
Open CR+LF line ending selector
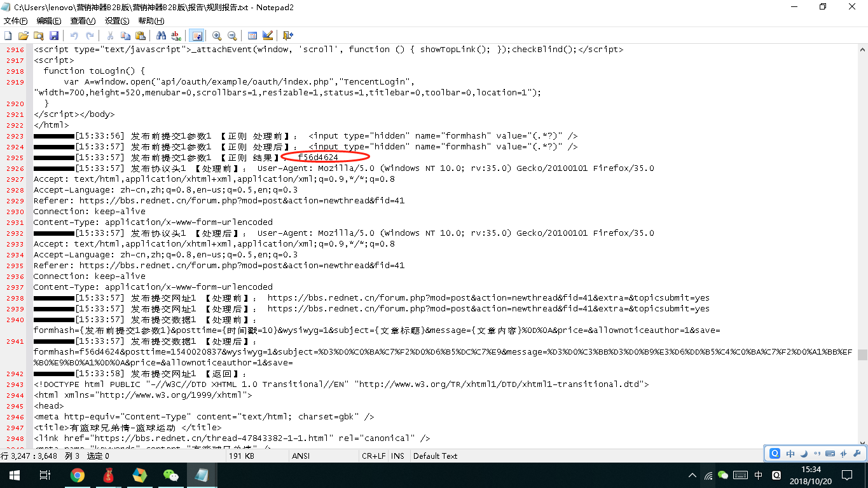click(373, 456)
